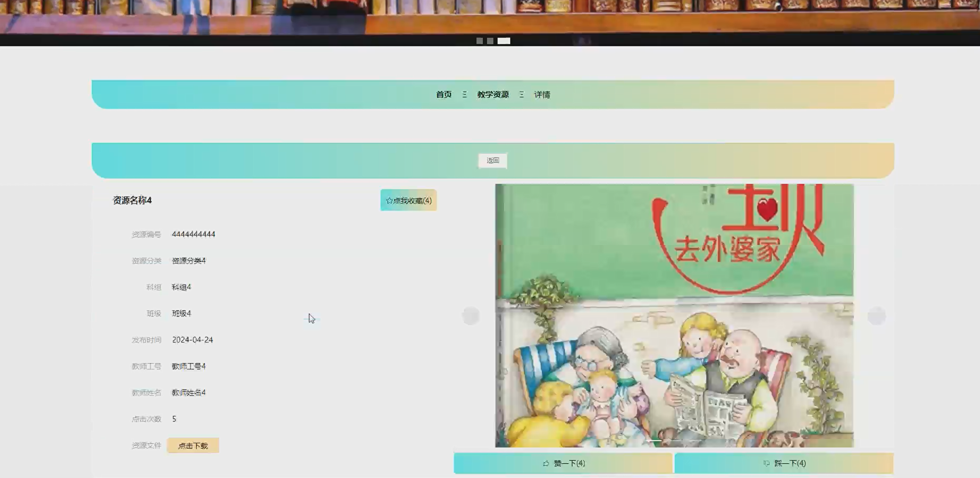Click the star icon in 点我收藏
The width and height of the screenshot is (980, 478).
(x=389, y=201)
